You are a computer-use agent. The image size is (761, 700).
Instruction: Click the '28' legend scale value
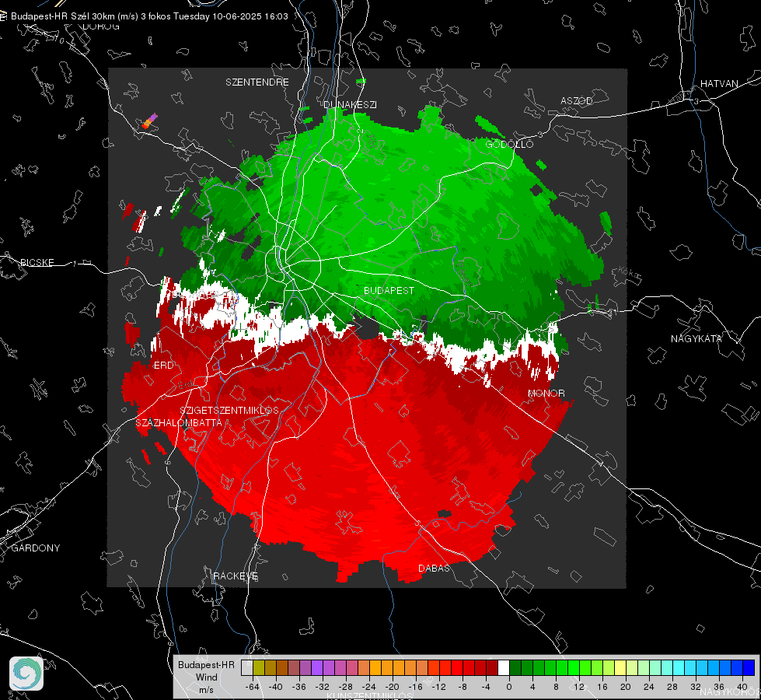point(672,687)
